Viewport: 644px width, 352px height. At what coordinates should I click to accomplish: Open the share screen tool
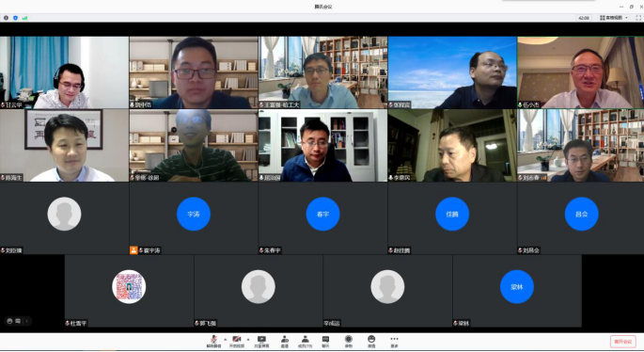pos(261,341)
